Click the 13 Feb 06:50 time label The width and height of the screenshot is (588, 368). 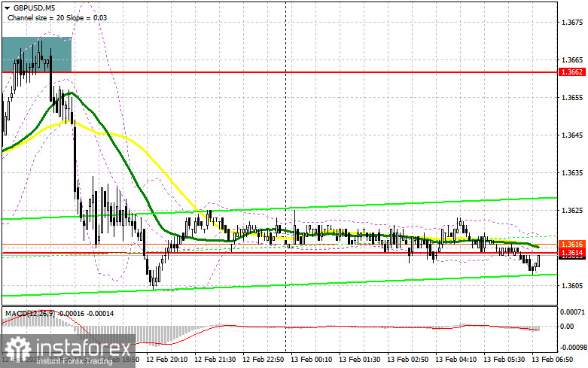click(553, 360)
